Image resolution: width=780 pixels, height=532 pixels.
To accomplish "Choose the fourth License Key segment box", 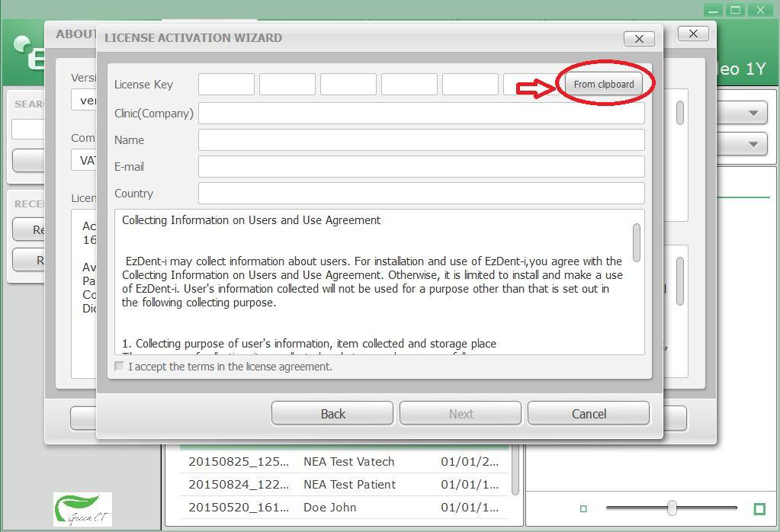I will 409,84.
